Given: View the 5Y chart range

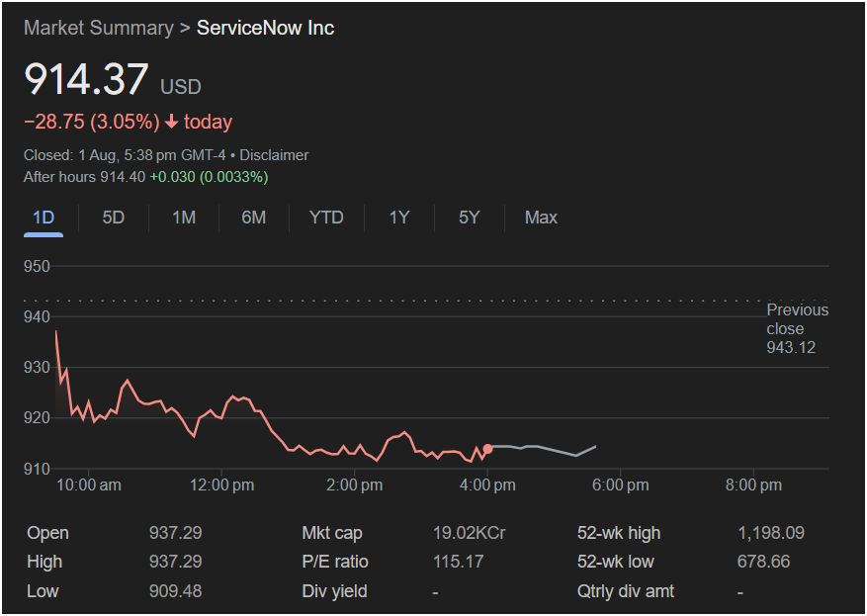Looking at the screenshot, I should (x=469, y=218).
